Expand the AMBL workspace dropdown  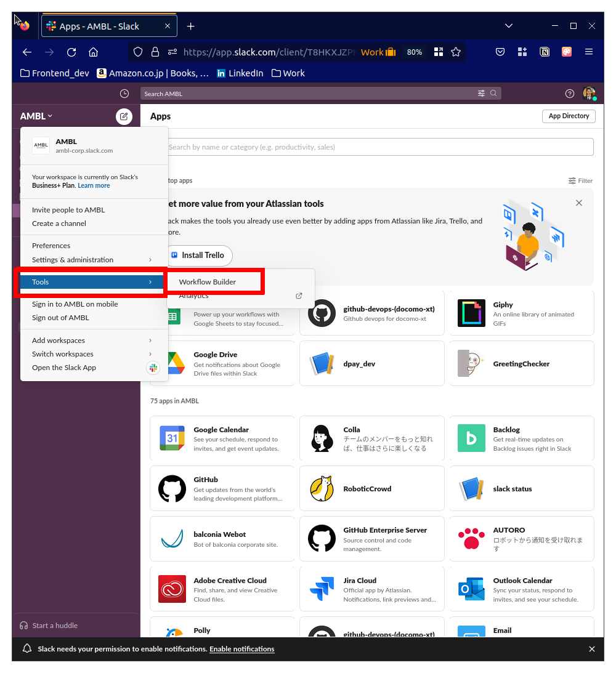pyautogui.click(x=36, y=116)
